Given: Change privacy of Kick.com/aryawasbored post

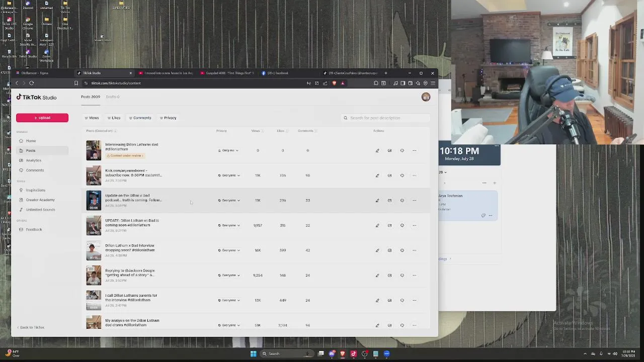Looking at the screenshot, I should [229, 175].
